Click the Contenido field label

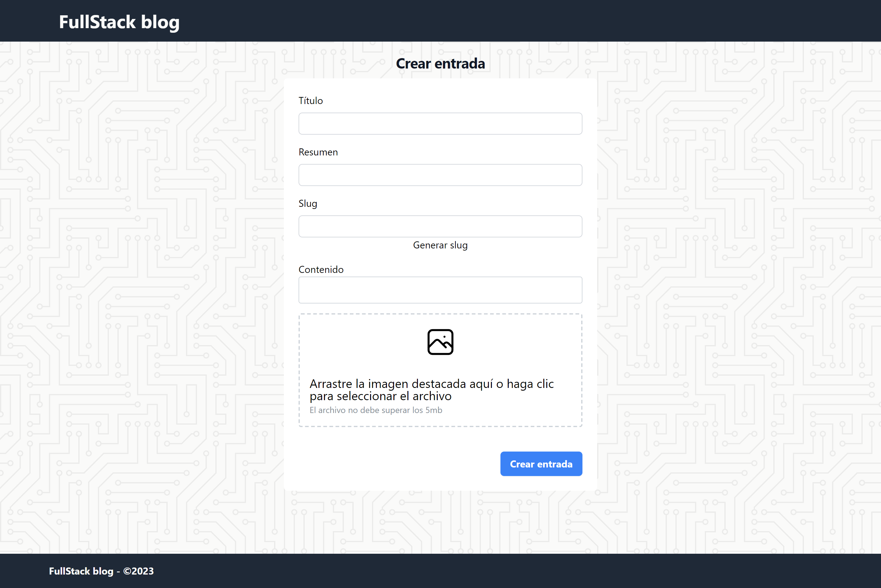[x=321, y=270]
